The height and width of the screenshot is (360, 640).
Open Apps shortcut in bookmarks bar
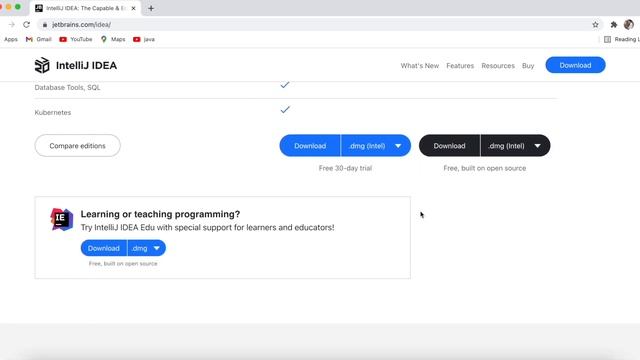click(x=11, y=39)
